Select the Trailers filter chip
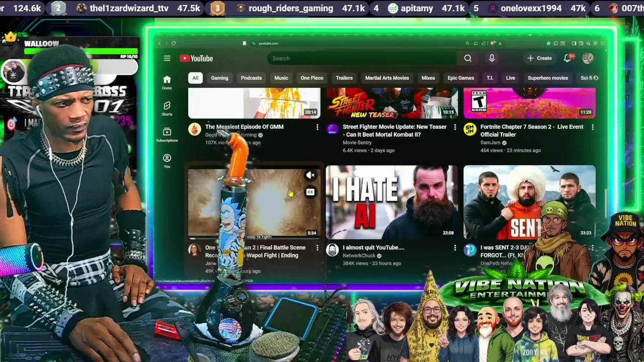 [344, 78]
